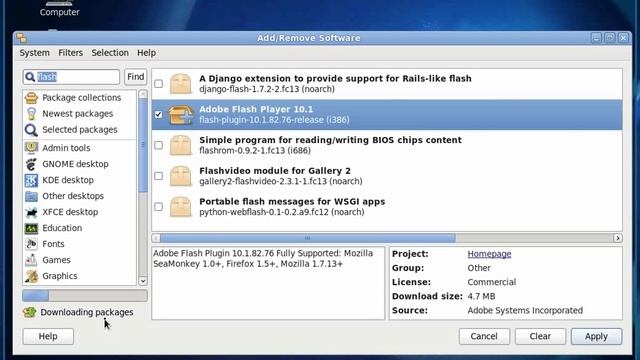Click the XFCE desktop mouse icon

31,212
